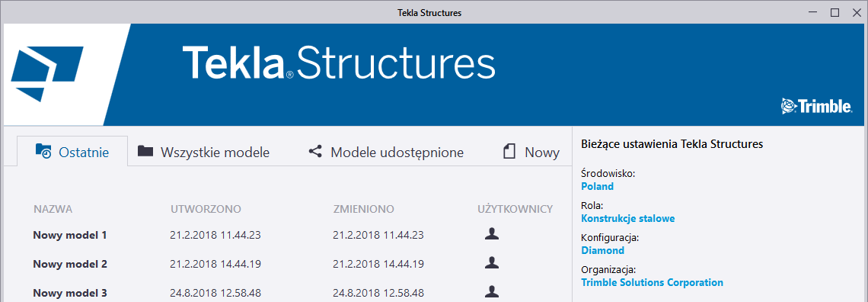Sort models by NAZWA column header
The width and height of the screenshot is (868, 302).
point(53,210)
